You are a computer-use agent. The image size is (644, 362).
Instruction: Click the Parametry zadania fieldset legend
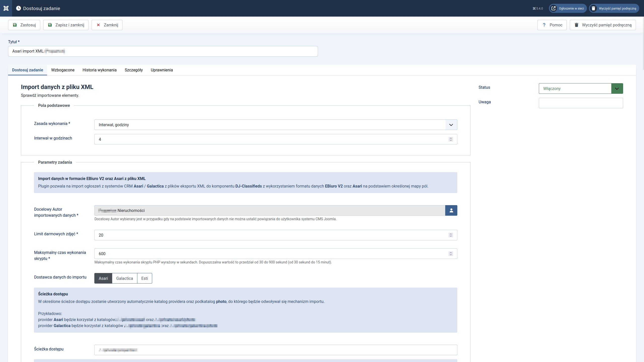tap(55, 162)
